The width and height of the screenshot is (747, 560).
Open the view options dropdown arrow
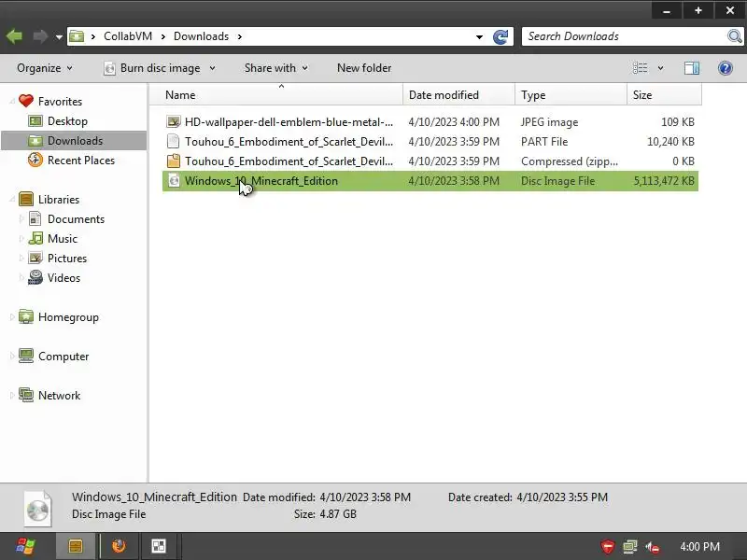pyautogui.click(x=660, y=68)
